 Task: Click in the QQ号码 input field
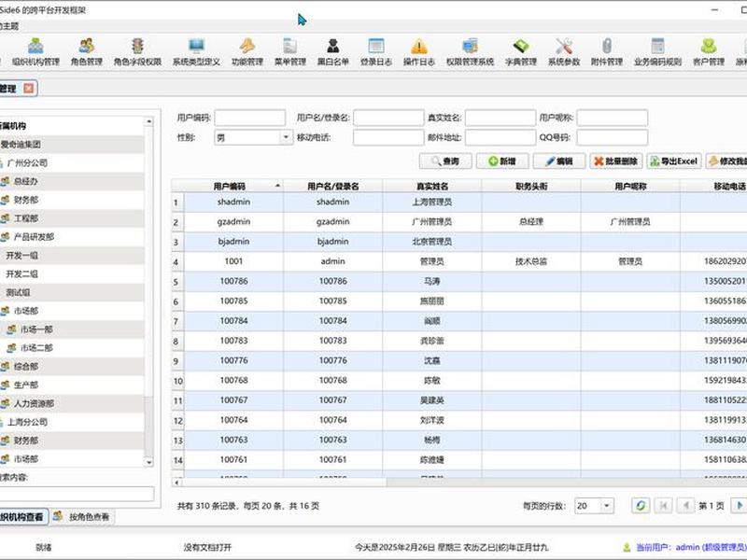pyautogui.click(x=613, y=137)
